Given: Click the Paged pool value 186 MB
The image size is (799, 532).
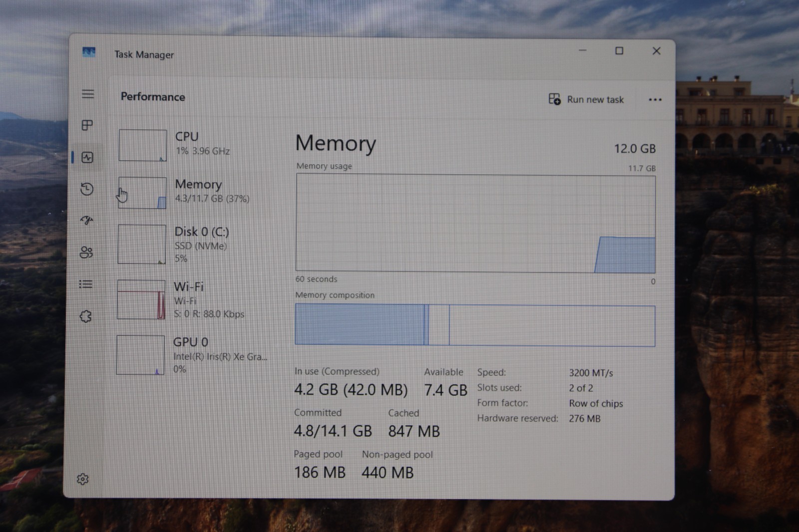Looking at the screenshot, I should coord(320,472).
